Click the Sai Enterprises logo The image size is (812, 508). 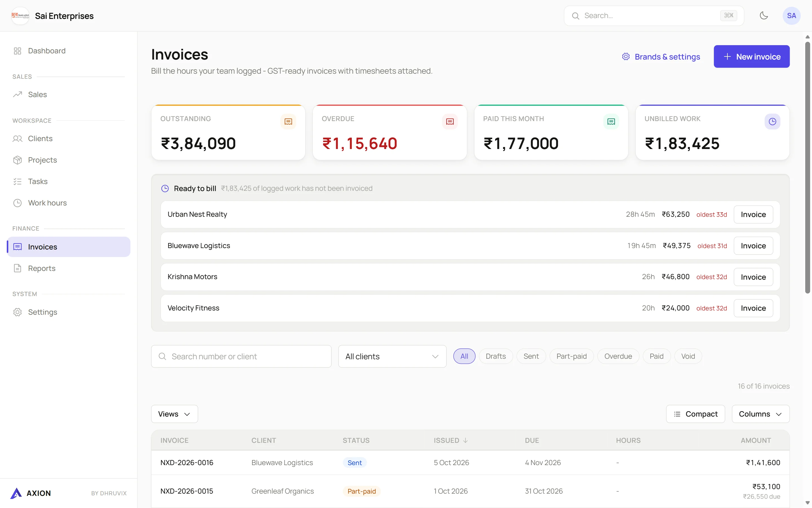coord(20,16)
